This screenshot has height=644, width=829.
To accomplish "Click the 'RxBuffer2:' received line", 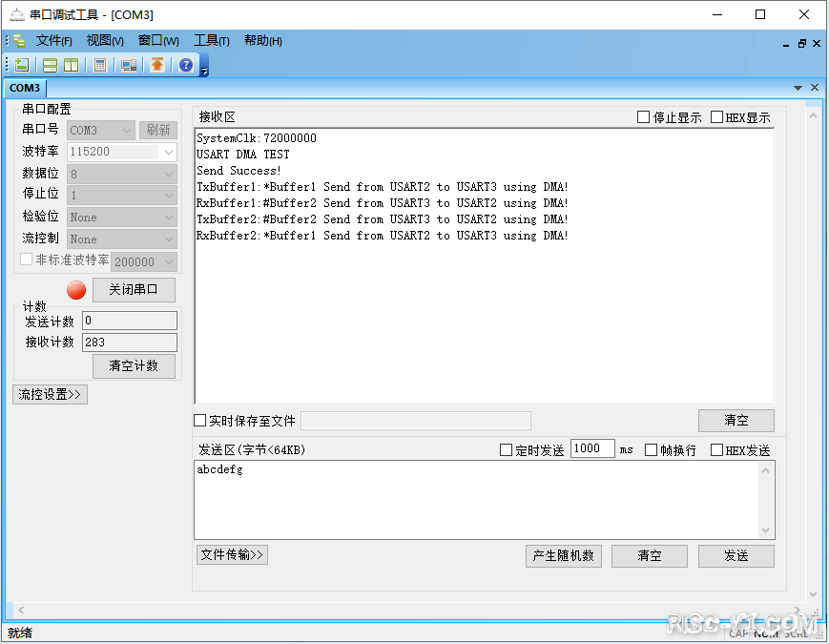I will 383,236.
